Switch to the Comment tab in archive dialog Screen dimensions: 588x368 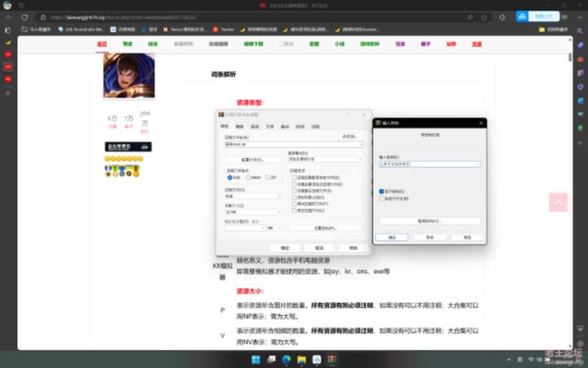click(x=315, y=126)
